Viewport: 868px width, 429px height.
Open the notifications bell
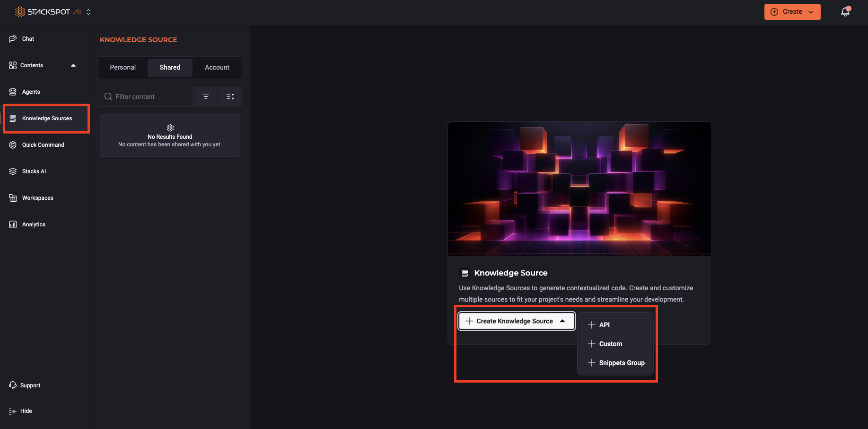[x=845, y=11]
